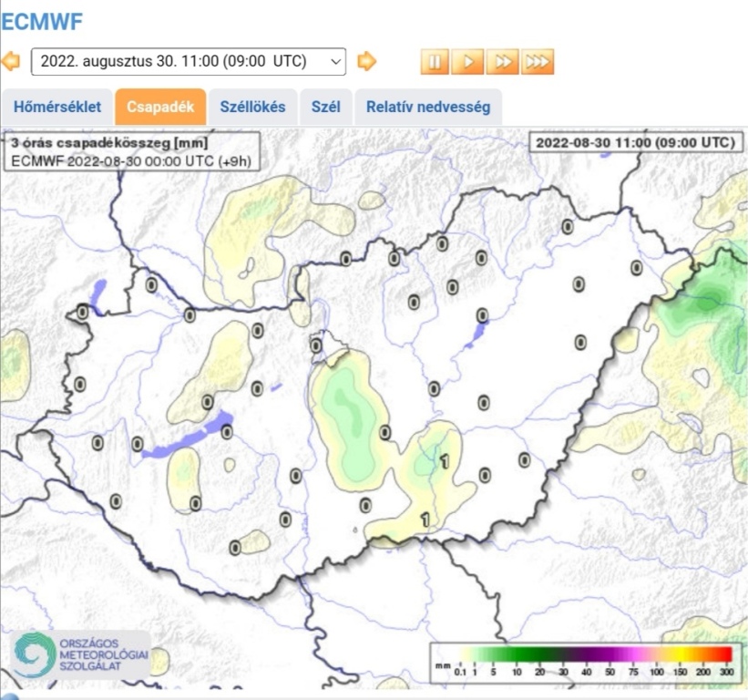Switch to the Hőmérséklet tab
This screenshot has height=700, width=748.
(56, 107)
